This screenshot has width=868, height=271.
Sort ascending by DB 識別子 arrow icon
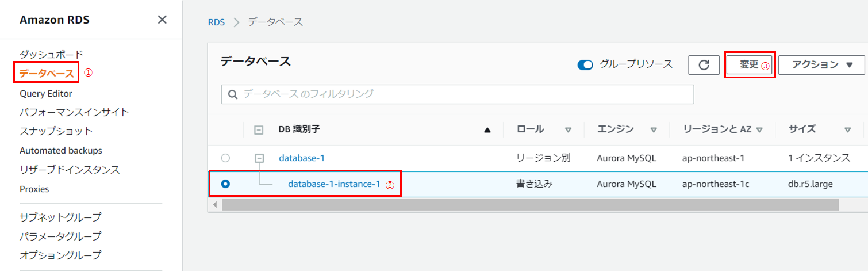click(x=487, y=130)
